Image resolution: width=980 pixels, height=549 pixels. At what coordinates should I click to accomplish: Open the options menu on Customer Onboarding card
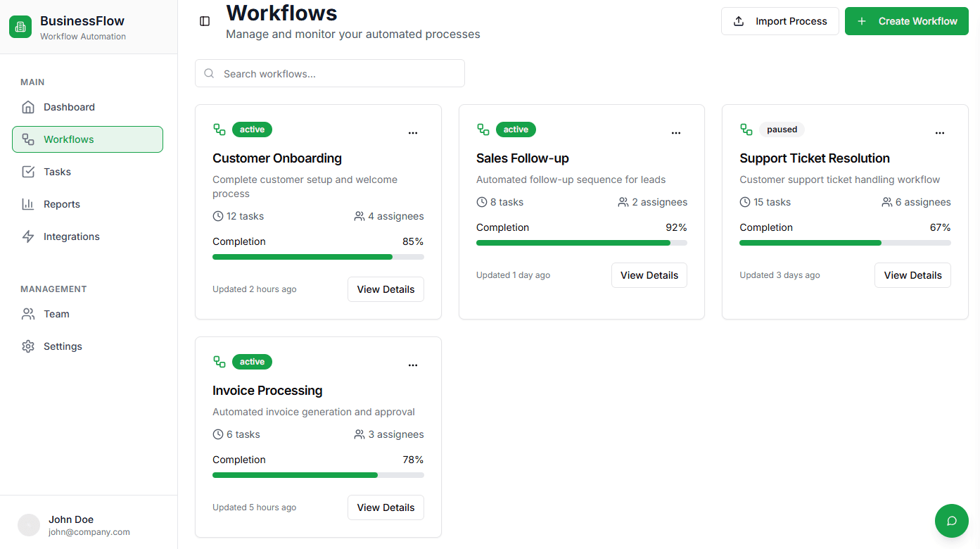click(413, 132)
